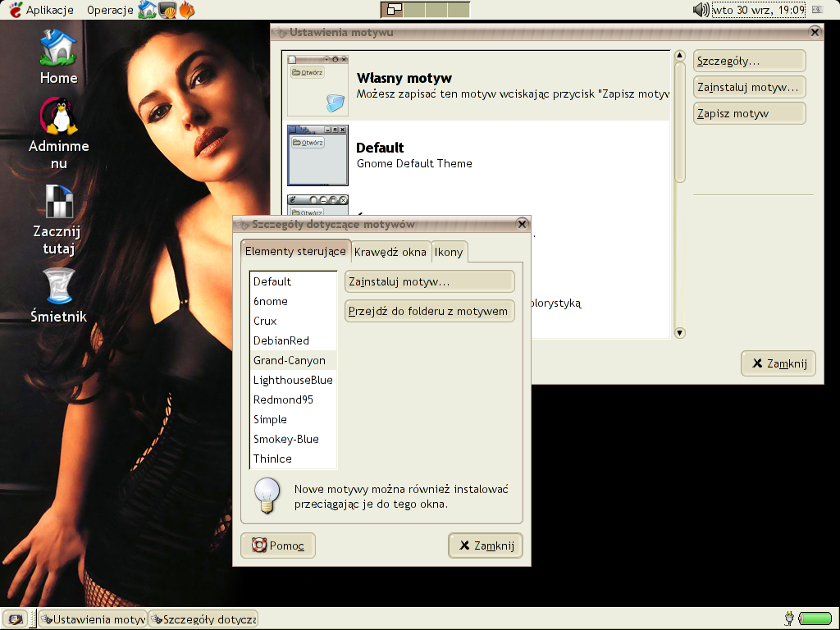This screenshot has height=630, width=840.
Task: Select Crux in the controls theme list
Action: 293,321
